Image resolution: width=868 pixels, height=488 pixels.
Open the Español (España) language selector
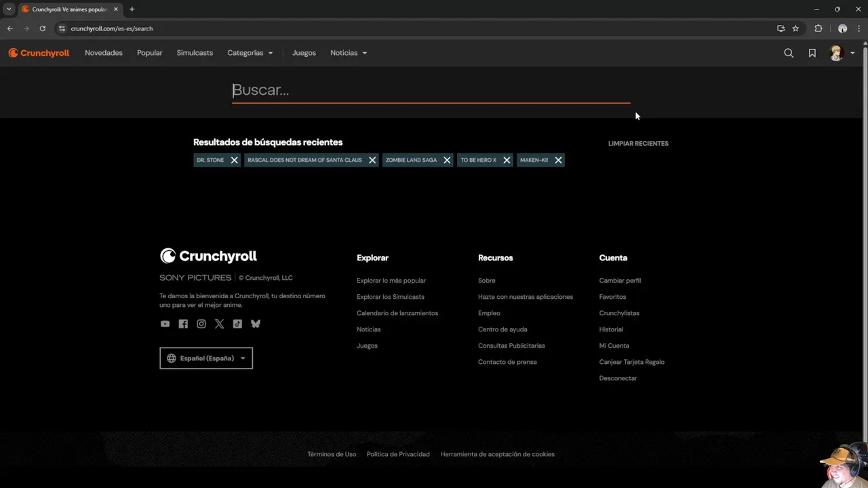pyautogui.click(x=206, y=358)
